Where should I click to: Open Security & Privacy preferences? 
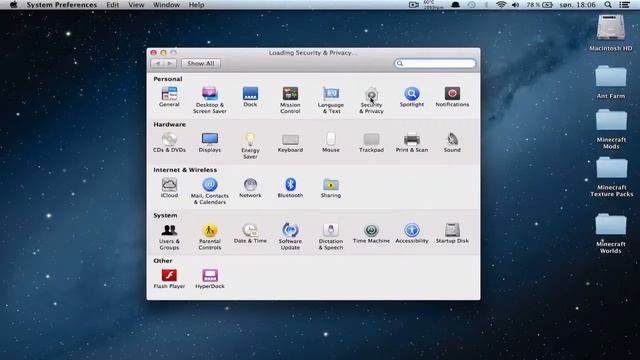point(371,100)
